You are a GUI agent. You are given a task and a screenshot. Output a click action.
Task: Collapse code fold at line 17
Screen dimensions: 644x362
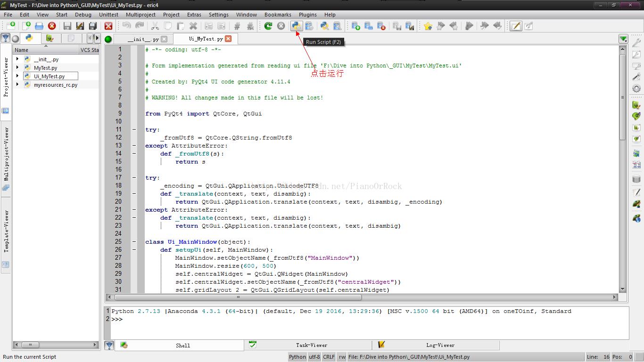134,178
